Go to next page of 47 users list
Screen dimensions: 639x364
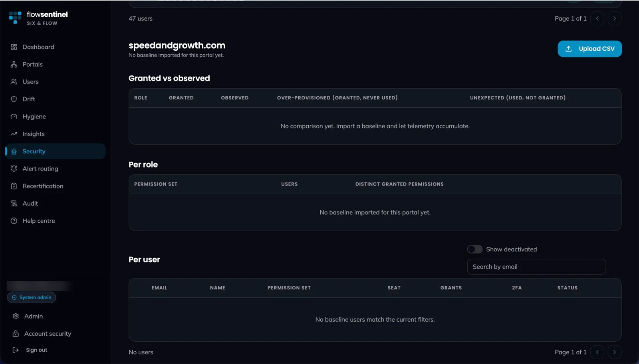[x=614, y=18]
